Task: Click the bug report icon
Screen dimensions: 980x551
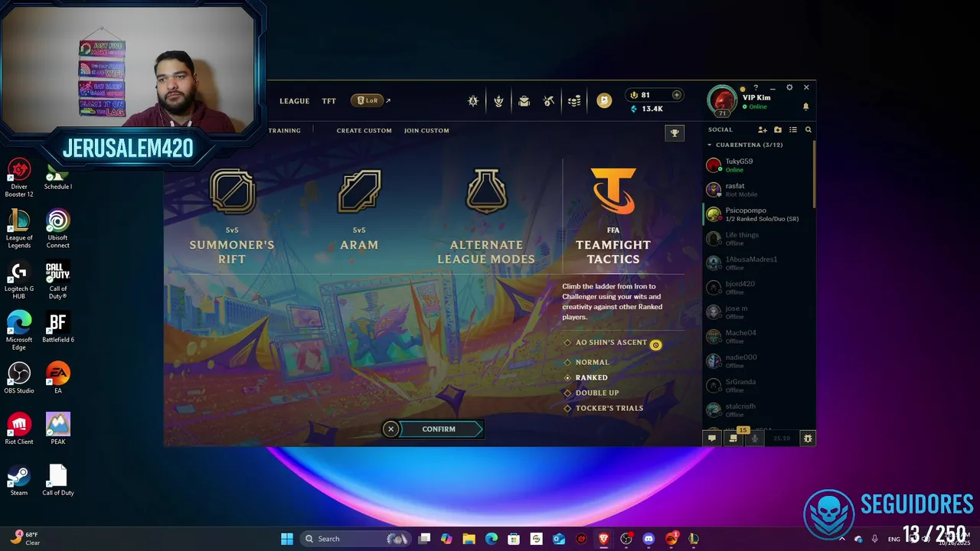Action: coord(808,439)
